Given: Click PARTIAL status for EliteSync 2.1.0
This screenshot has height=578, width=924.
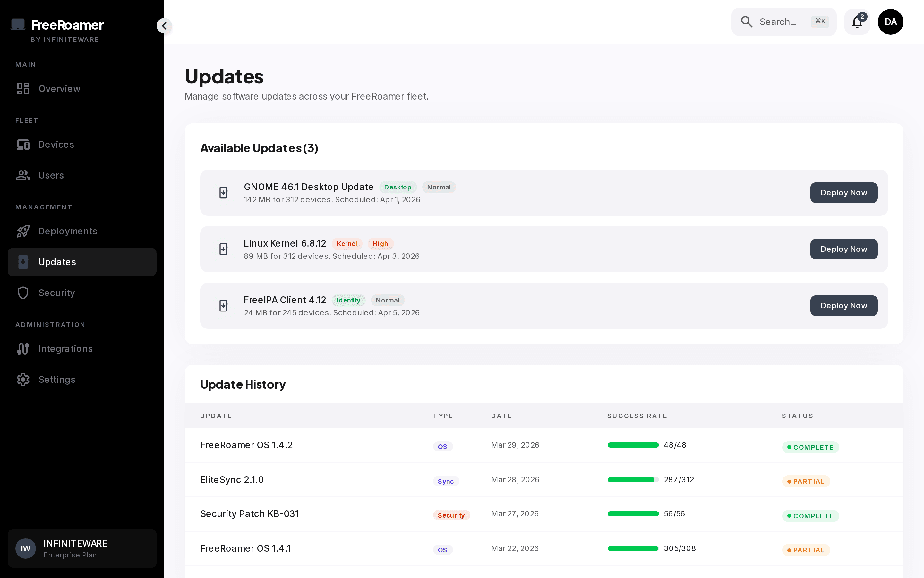Looking at the screenshot, I should [x=806, y=481].
